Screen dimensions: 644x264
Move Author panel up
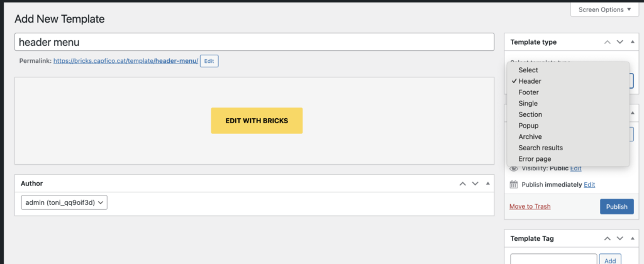462,184
